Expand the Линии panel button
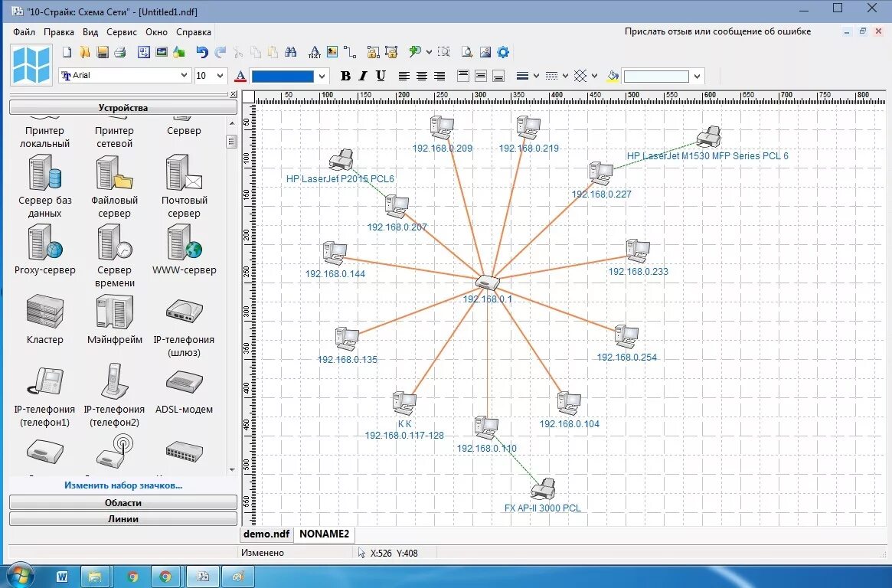892x588 pixels. pos(123,518)
